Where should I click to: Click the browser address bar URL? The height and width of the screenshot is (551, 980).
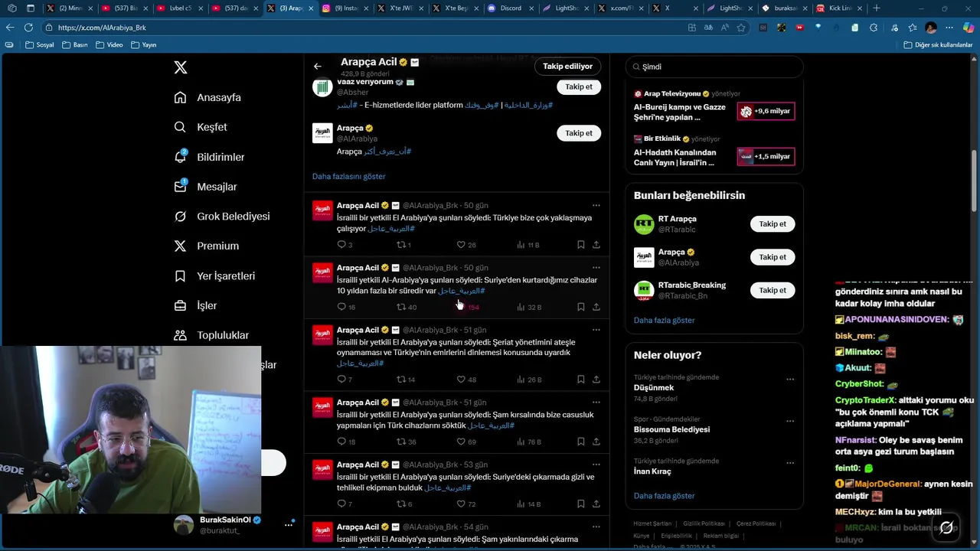102,28
